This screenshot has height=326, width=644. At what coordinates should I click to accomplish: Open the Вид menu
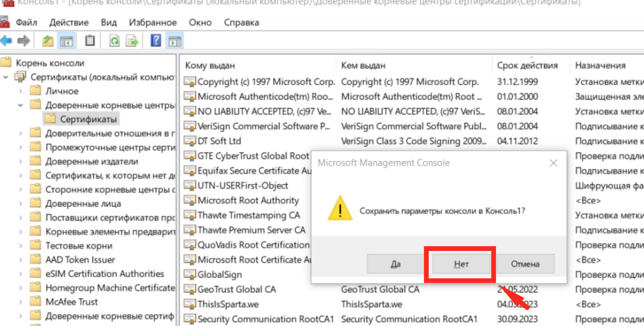click(x=109, y=22)
